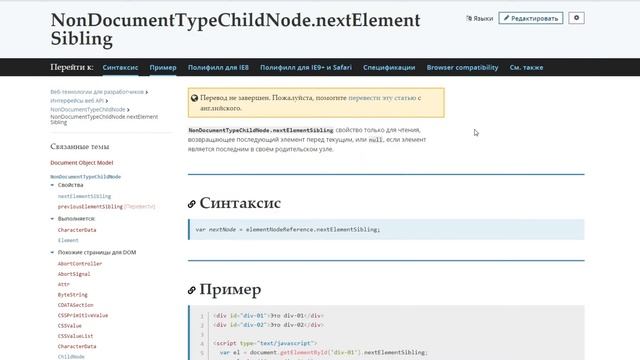Click the script type text/javascript code line
The width and height of the screenshot is (640, 360).
coord(265,343)
